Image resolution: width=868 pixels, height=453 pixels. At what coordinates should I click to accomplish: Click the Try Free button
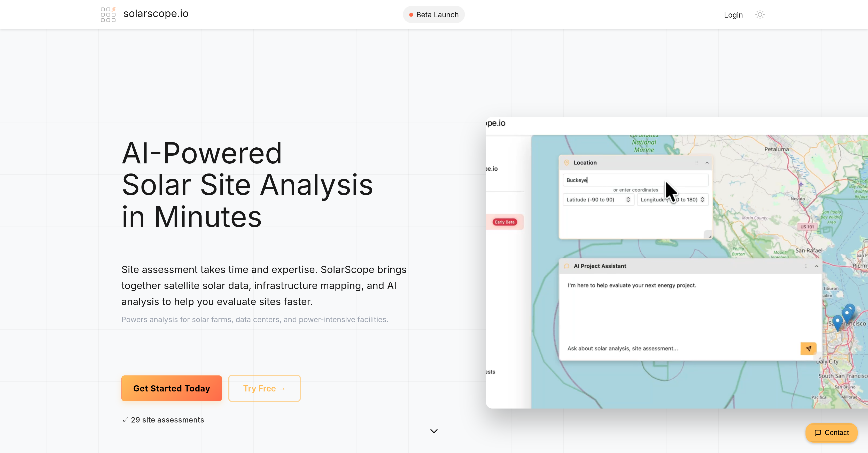(264, 388)
